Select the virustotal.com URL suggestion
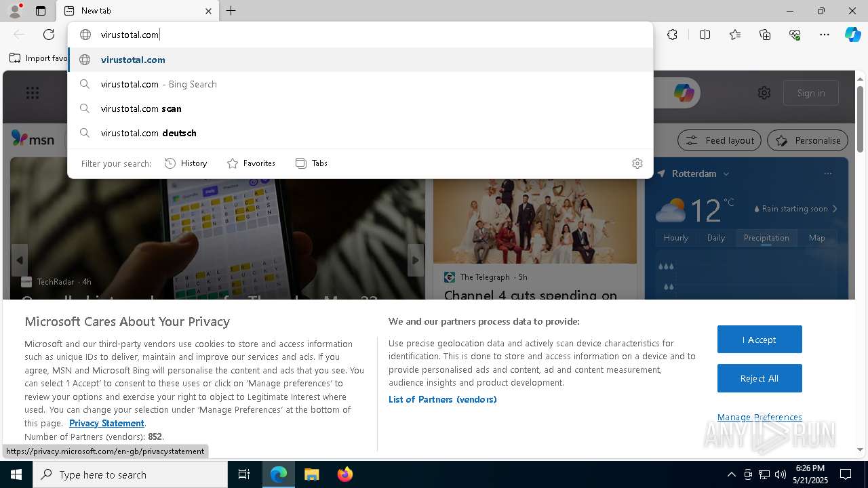Image resolution: width=868 pixels, height=488 pixels. (x=360, y=60)
